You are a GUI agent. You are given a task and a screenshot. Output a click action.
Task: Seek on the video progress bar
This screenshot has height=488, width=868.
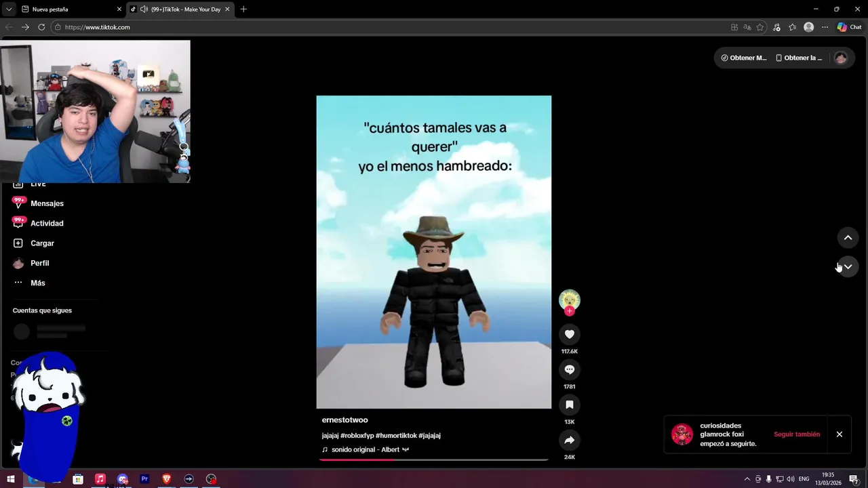(x=434, y=460)
